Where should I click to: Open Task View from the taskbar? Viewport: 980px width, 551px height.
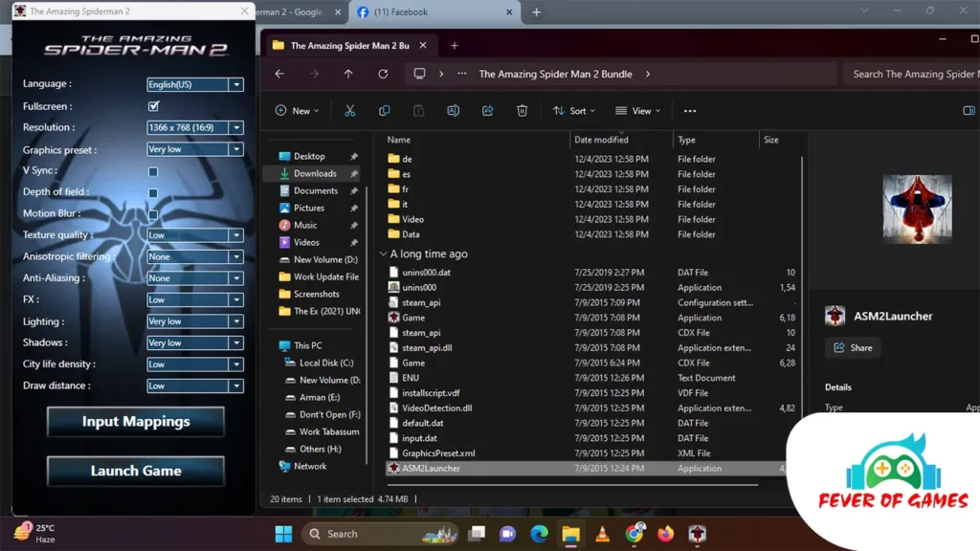pyautogui.click(x=477, y=534)
